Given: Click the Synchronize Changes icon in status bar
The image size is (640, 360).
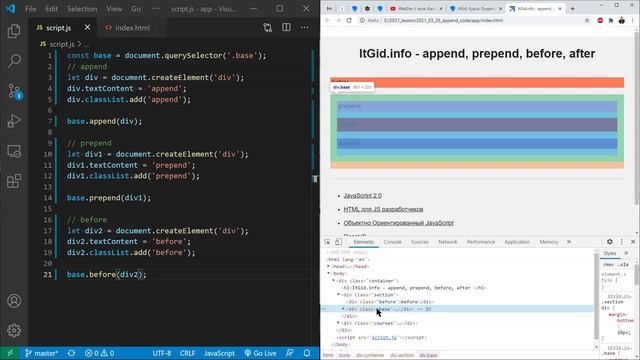Looking at the screenshot, I should pos(71,353).
